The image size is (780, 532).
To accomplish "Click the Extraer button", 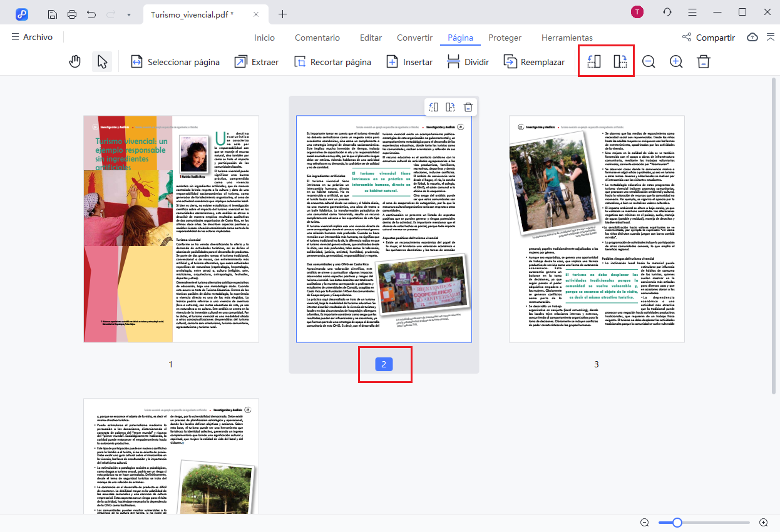I will [x=256, y=61].
